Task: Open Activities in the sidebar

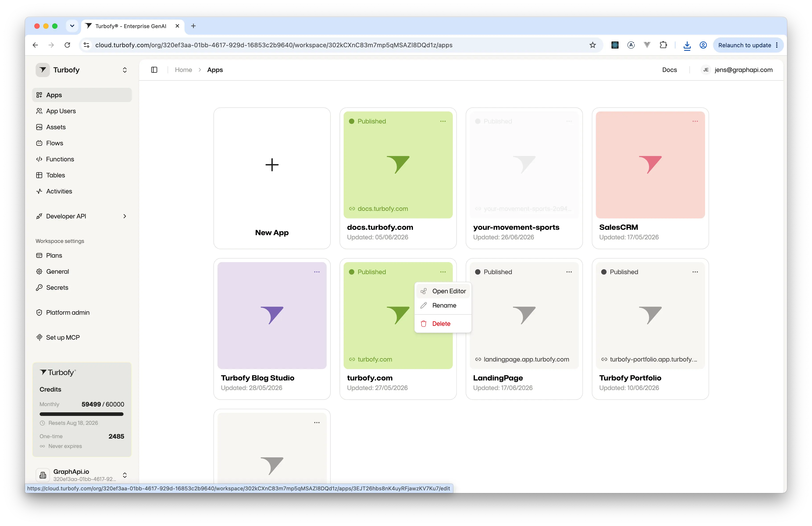Action: pyautogui.click(x=82, y=191)
